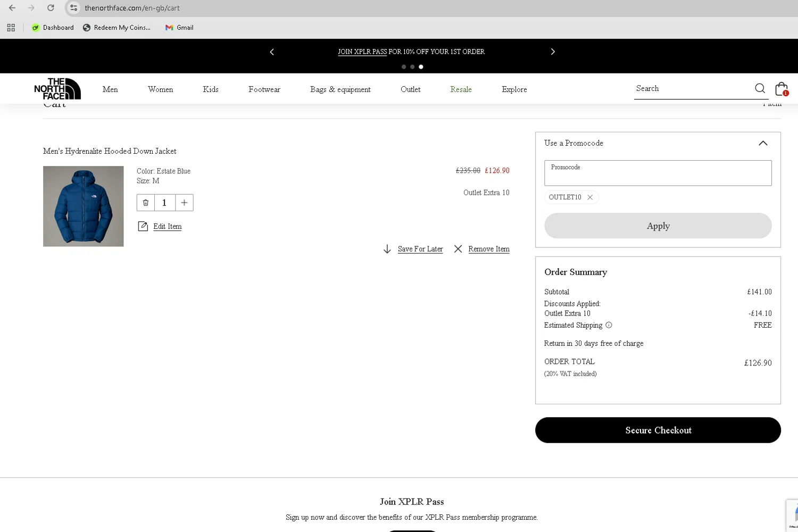This screenshot has width=798, height=532.
Task: Click the browser forward arrow
Action: tap(31, 8)
